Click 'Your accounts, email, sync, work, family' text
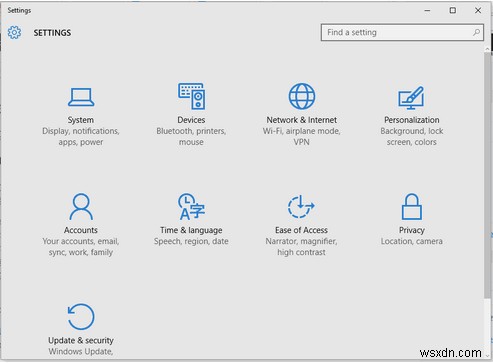The height and width of the screenshot is (363, 493). coord(81,247)
